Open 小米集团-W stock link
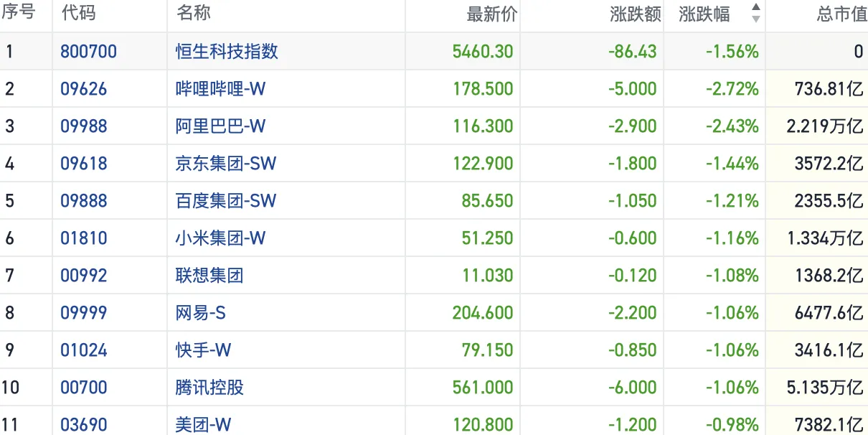Screen dimensions: 868x435 (220, 238)
